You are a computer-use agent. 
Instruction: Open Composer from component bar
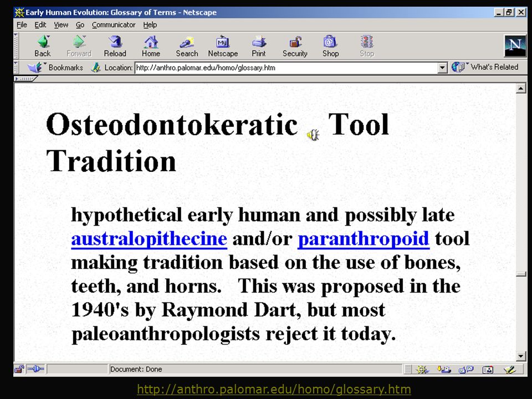point(510,369)
